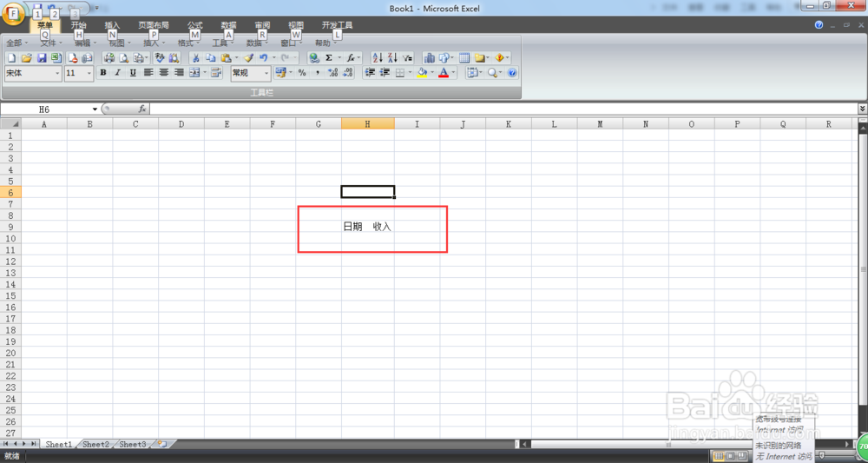Switch to the 开始 ribbon tab
The height and width of the screenshot is (463, 868).
pyautogui.click(x=79, y=25)
